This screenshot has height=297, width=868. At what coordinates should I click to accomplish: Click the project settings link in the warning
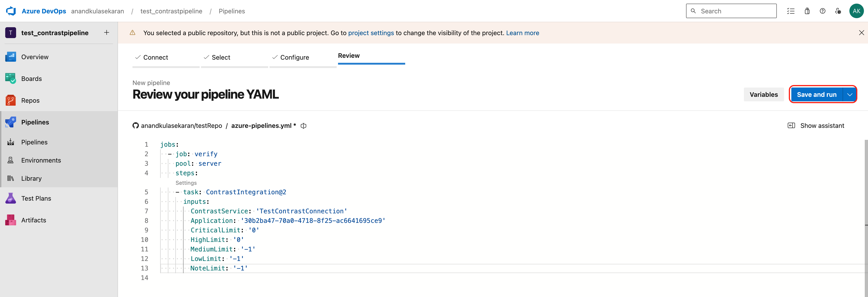click(371, 33)
